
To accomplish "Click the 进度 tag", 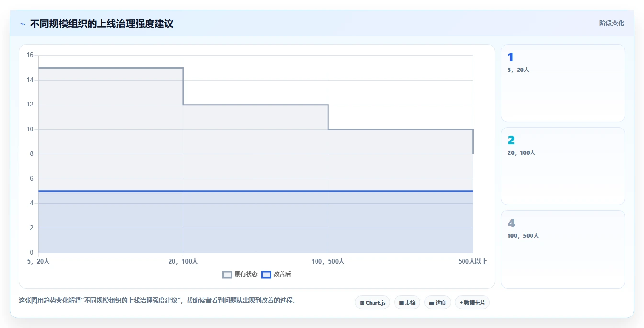I will tap(438, 303).
